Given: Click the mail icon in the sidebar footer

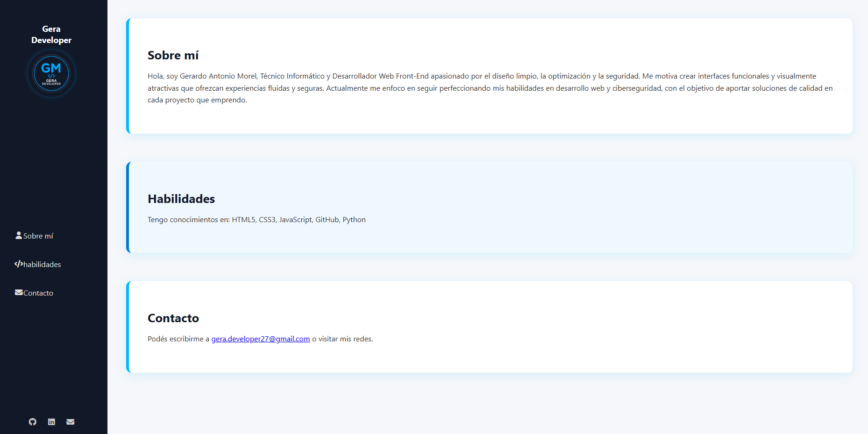Looking at the screenshot, I should [71, 422].
